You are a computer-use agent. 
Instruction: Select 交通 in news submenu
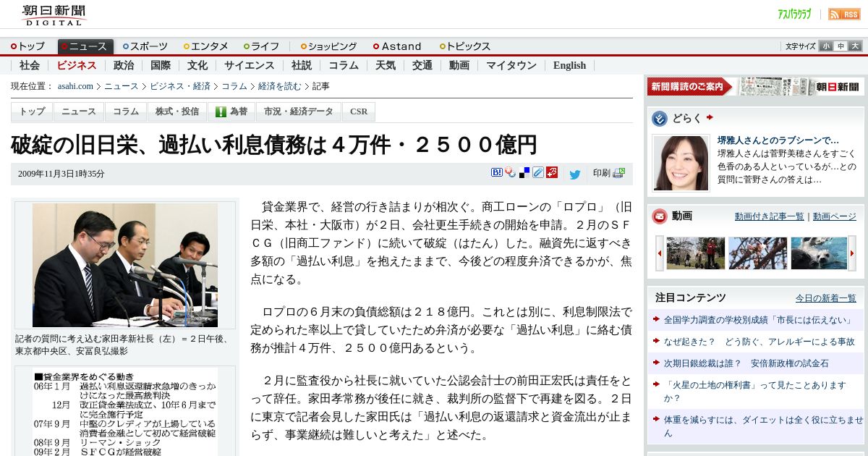(422, 65)
